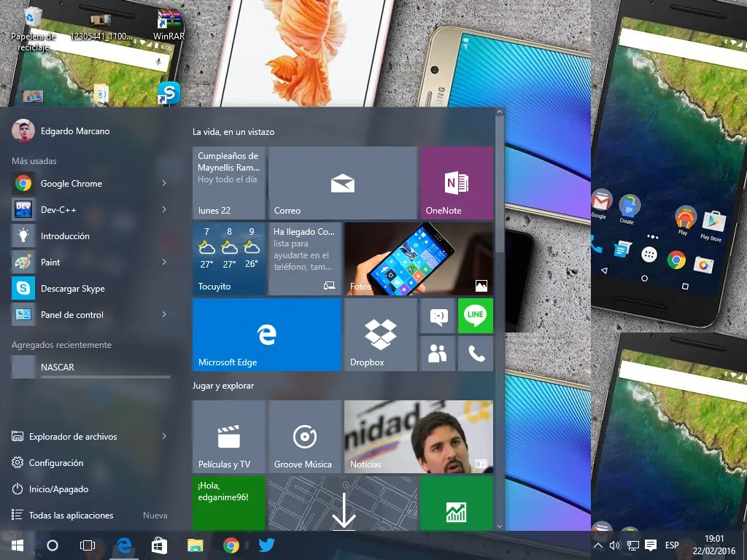Screen dimensions: 747x560
Task: Show hidden tray icons chevron
Action: 598,545
